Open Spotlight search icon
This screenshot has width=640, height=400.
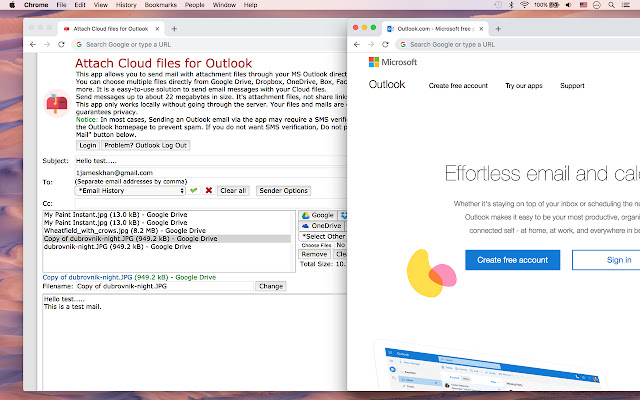tap(611, 5)
